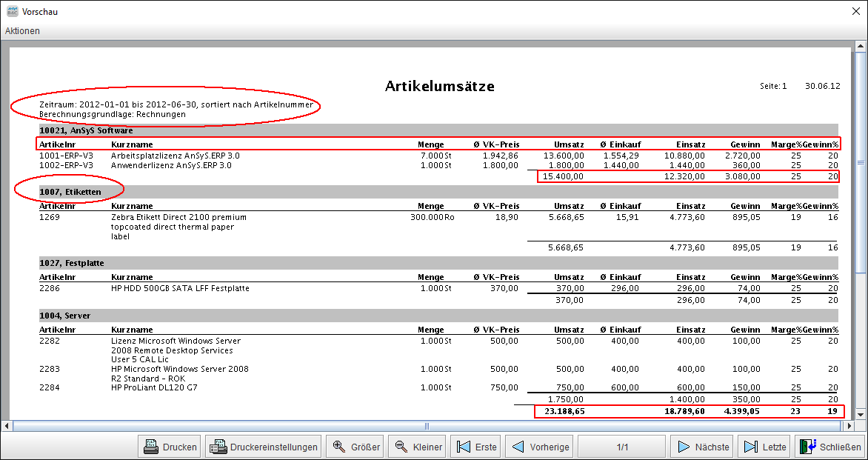
Task: Zoom out using the Kleiner magnifier
Action: (x=418, y=447)
